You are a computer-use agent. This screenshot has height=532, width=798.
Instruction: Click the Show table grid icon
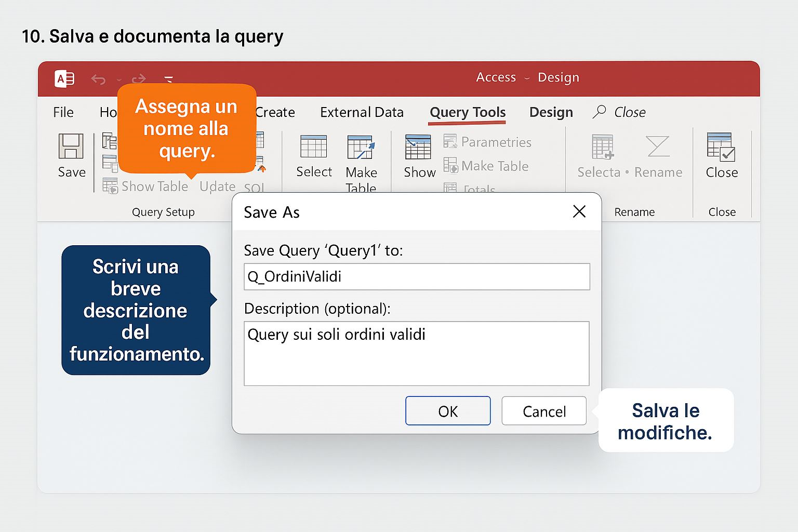pyautogui.click(x=418, y=148)
